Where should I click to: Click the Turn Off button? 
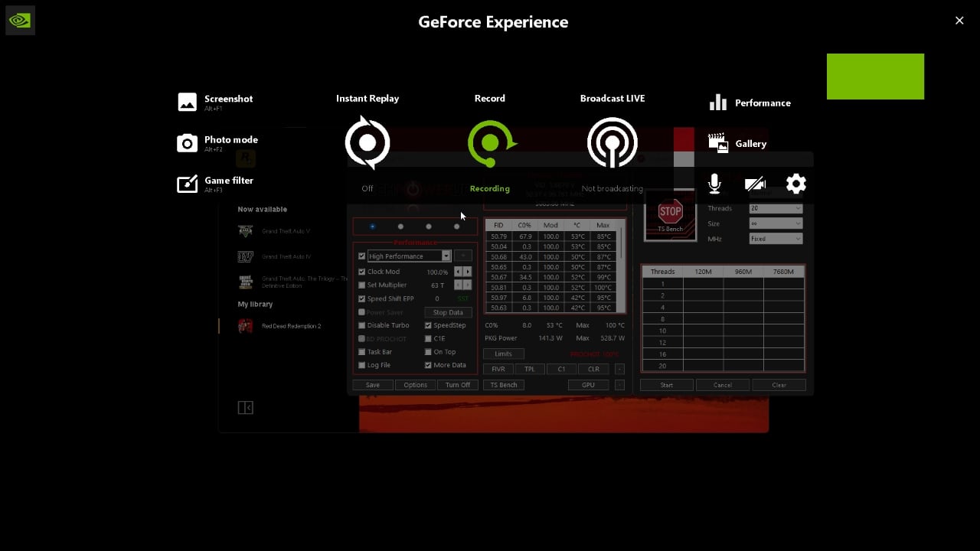pos(458,385)
